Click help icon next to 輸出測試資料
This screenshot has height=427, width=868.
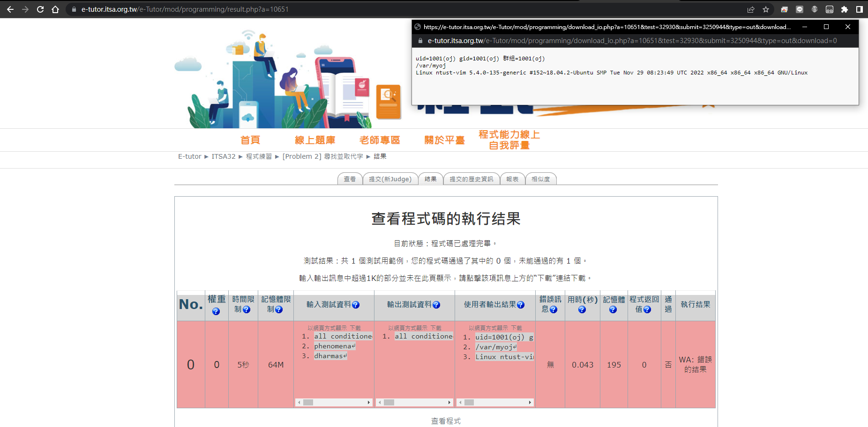pos(436,305)
